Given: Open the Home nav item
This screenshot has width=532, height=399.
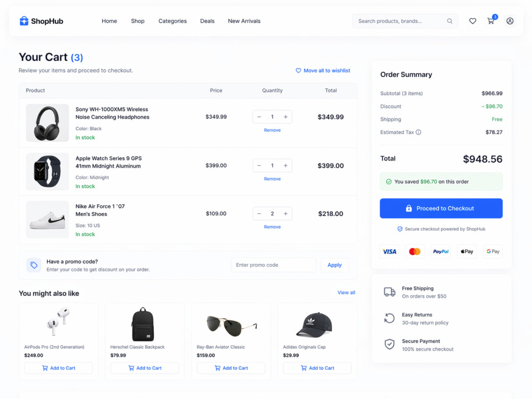Looking at the screenshot, I should 109,21.
